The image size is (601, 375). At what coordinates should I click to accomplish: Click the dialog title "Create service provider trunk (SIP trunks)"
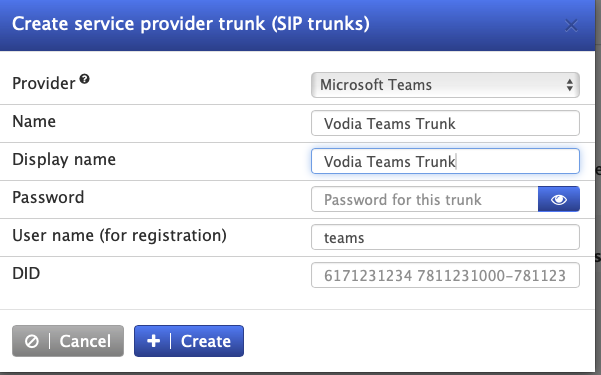tap(191, 24)
